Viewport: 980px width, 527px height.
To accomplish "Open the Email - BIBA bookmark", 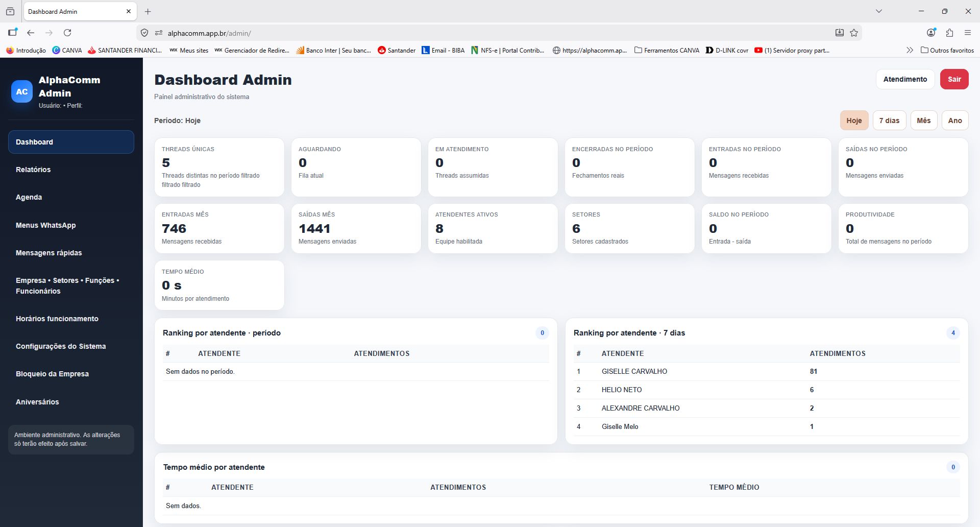I will 442,50.
